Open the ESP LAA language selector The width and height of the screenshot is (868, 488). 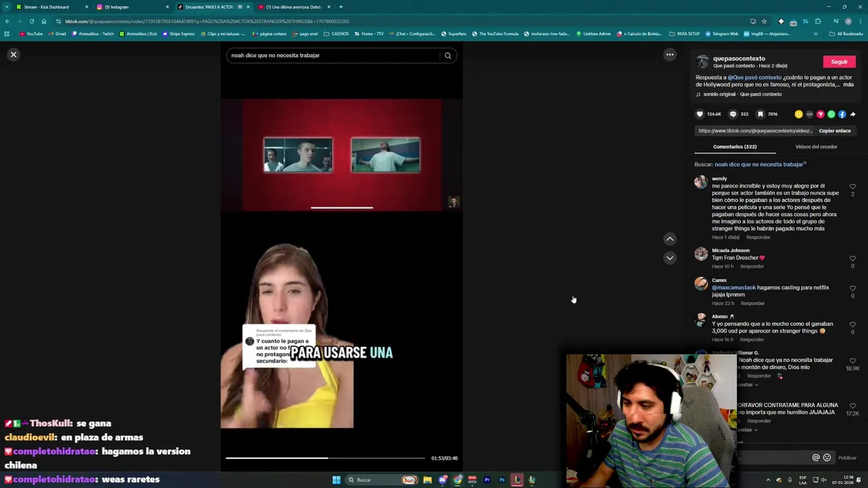[803, 480]
